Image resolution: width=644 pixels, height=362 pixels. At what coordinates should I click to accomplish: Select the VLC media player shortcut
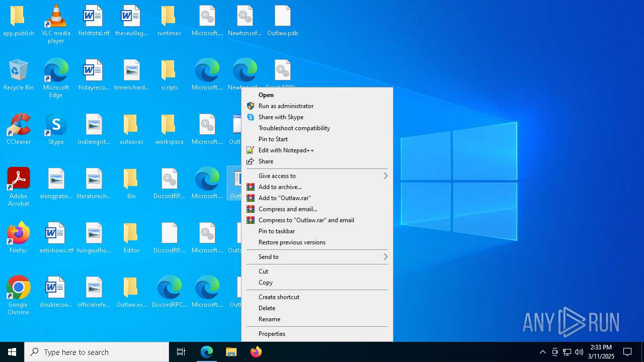[56, 16]
